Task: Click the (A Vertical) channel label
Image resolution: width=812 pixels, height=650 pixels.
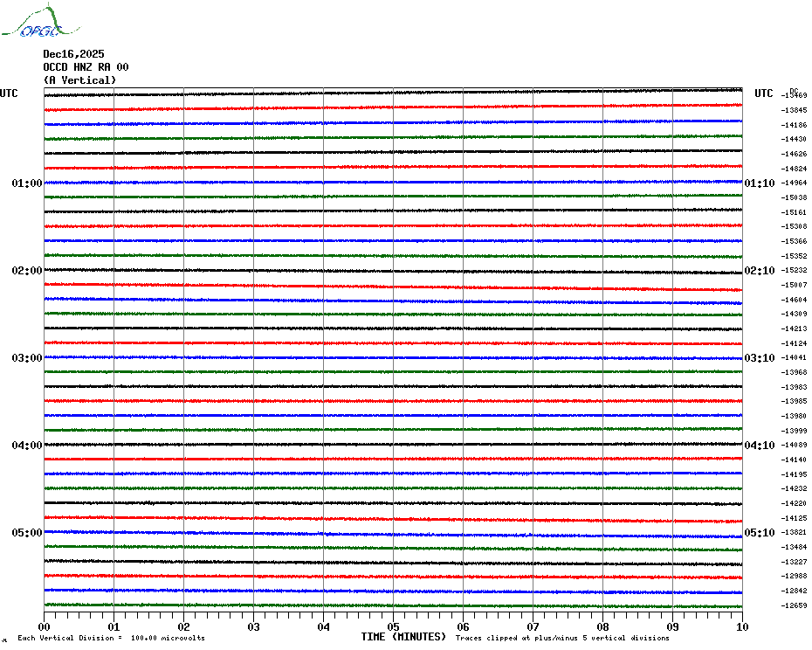Action: coord(79,80)
